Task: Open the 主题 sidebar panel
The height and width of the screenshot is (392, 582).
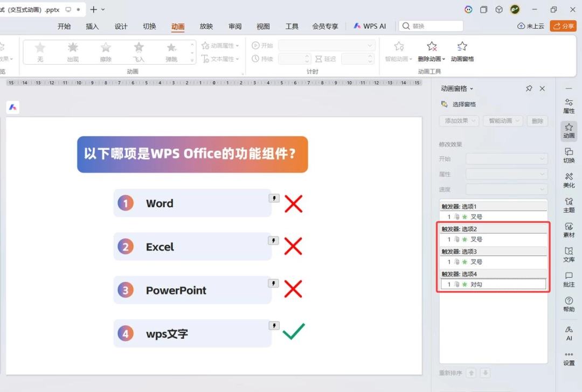Action: point(569,206)
